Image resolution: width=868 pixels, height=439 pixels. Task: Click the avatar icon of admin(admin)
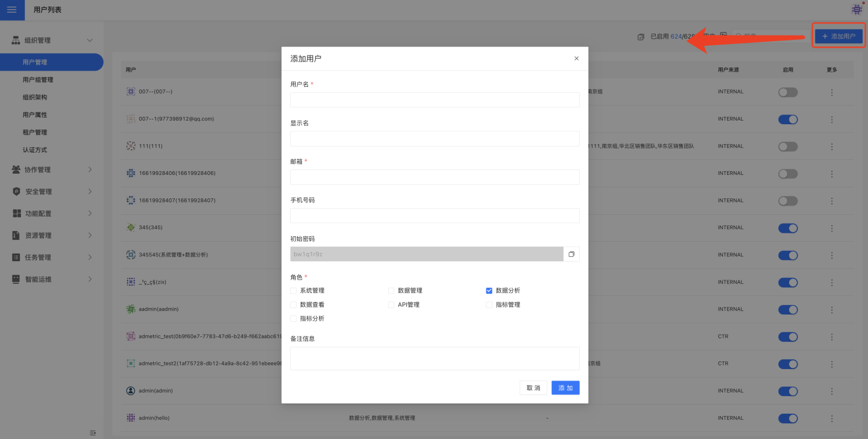pos(131,391)
